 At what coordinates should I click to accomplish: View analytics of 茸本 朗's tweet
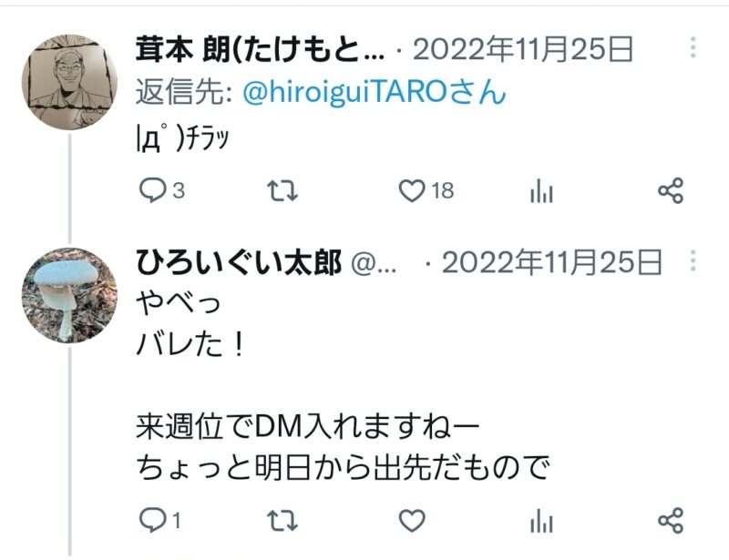pos(541,190)
